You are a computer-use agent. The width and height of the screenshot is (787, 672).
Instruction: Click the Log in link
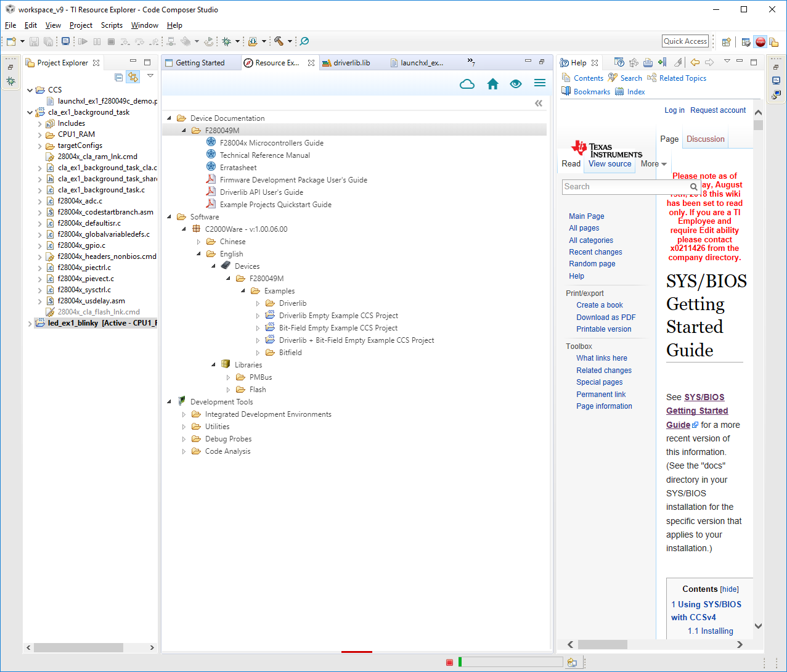[674, 110]
